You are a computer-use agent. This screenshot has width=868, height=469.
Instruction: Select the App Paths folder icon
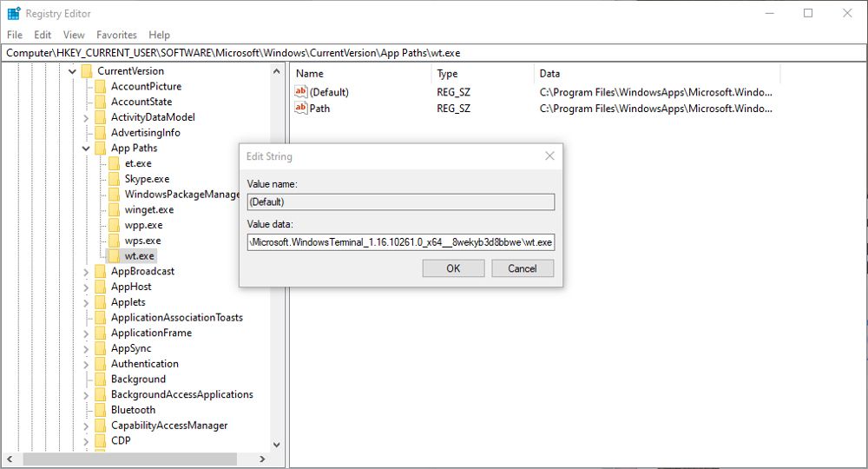point(100,149)
